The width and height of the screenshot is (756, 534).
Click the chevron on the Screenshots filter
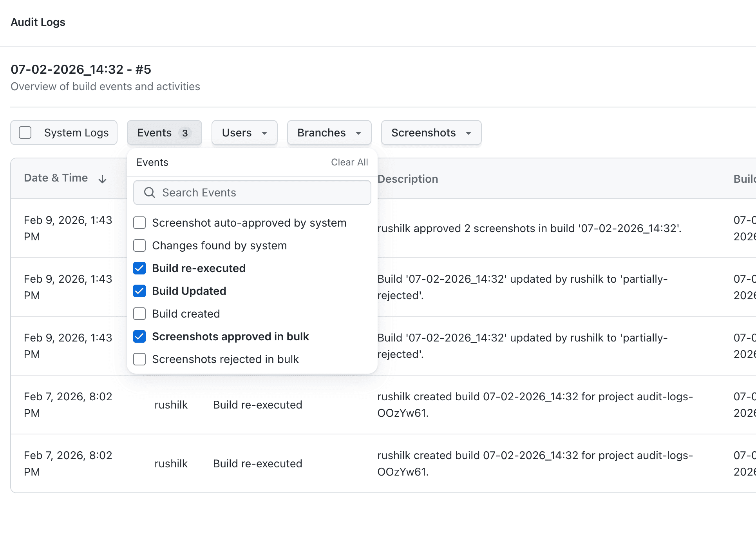tap(469, 134)
